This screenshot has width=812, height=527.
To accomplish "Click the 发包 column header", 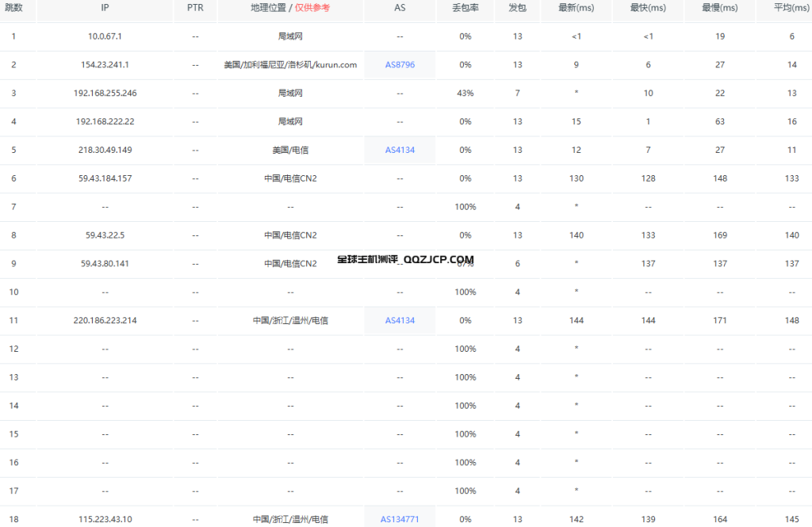I will pos(517,10).
